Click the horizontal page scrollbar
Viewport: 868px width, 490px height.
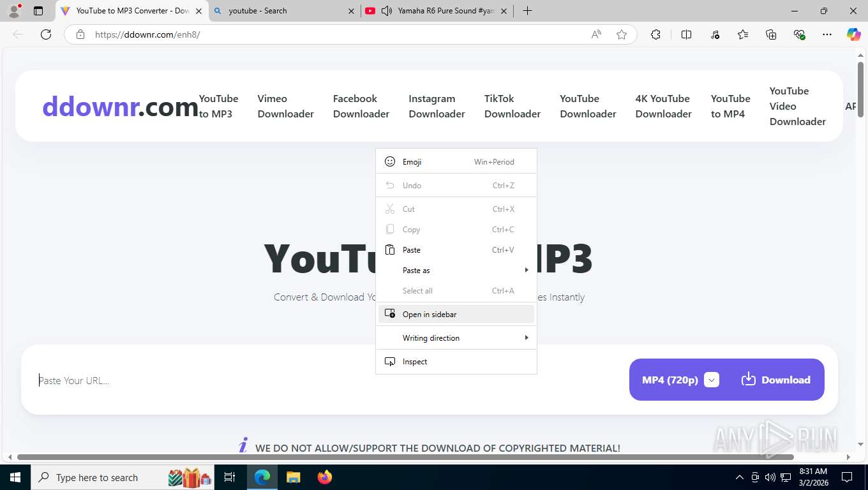click(x=405, y=457)
